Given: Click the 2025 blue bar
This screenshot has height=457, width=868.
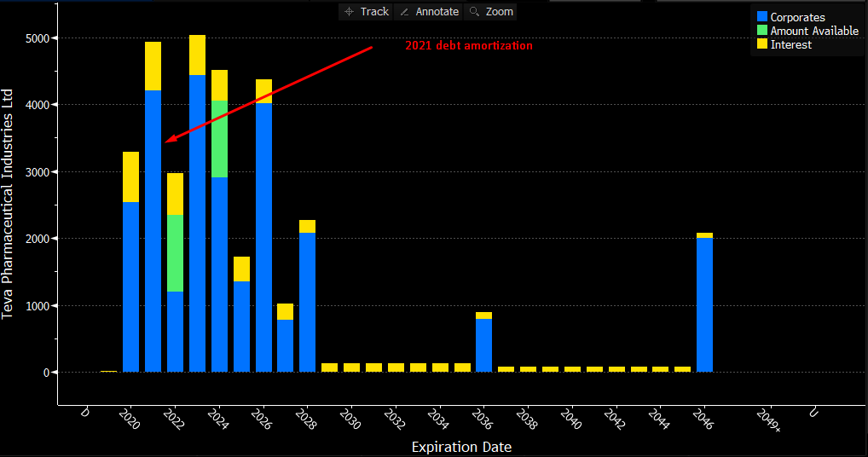Looking at the screenshot, I should click(x=241, y=327).
